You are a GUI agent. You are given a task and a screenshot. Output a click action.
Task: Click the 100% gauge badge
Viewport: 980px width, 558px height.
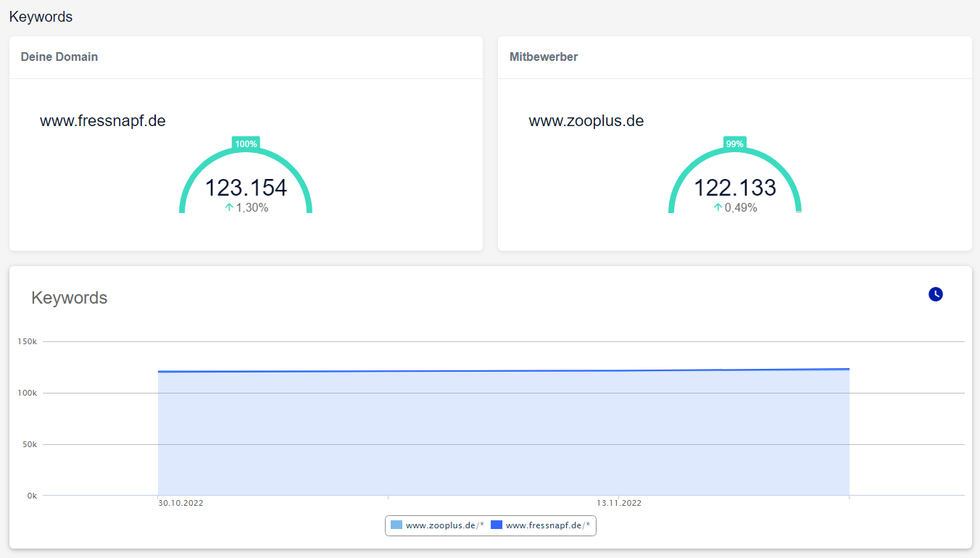[246, 143]
